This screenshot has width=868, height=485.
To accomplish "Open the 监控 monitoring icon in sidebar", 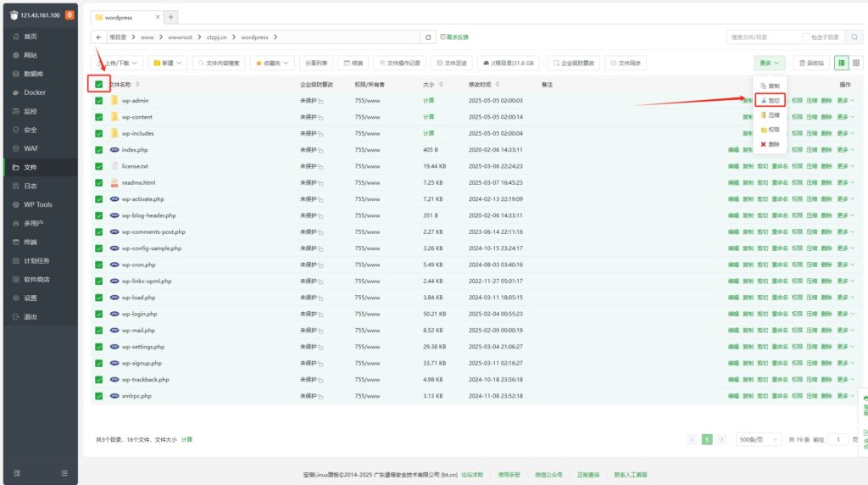I will point(16,111).
